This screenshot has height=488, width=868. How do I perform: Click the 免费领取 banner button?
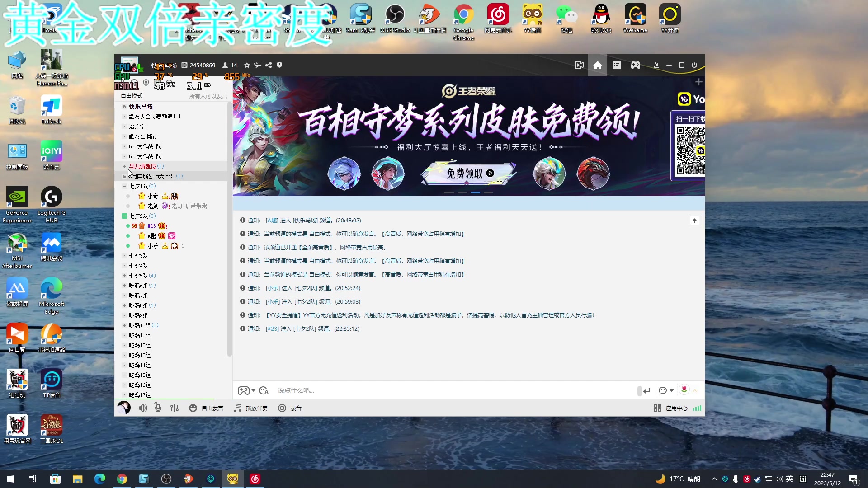[469, 173]
